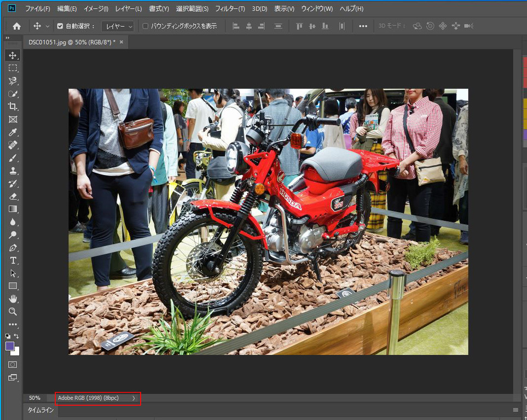Open フィルター(T) menu
The width and height of the screenshot is (527, 420).
tap(230, 9)
